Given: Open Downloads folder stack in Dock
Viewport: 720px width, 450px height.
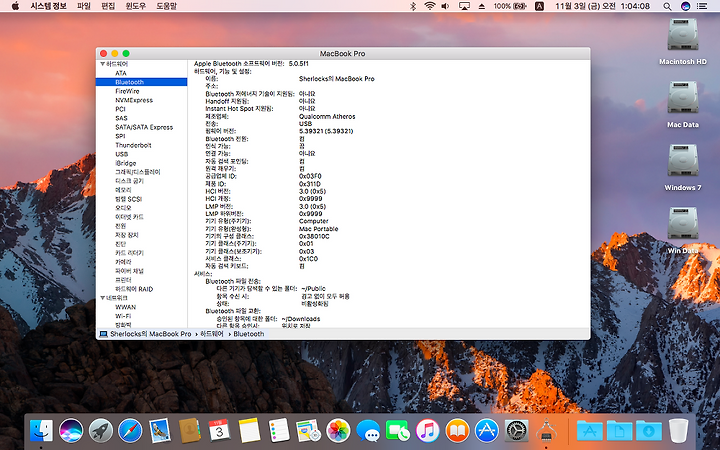Looking at the screenshot, I should [648, 431].
